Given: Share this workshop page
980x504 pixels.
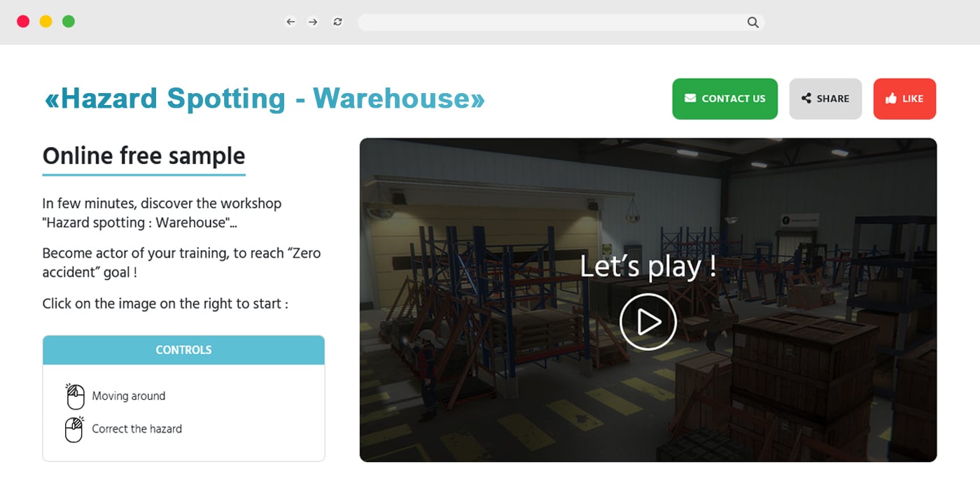Looking at the screenshot, I should tap(825, 99).
